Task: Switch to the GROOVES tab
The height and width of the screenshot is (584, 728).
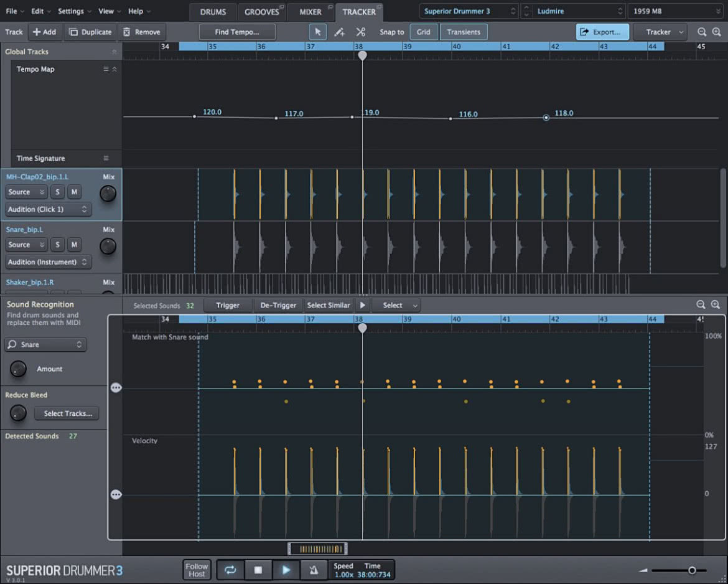Action: pyautogui.click(x=262, y=12)
